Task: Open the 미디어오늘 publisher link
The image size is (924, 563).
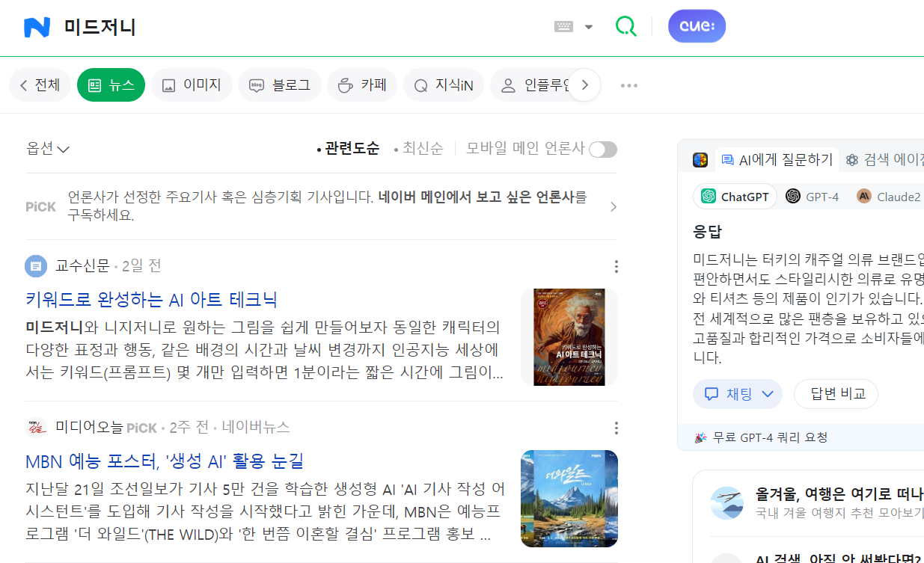Action: pyautogui.click(x=89, y=427)
